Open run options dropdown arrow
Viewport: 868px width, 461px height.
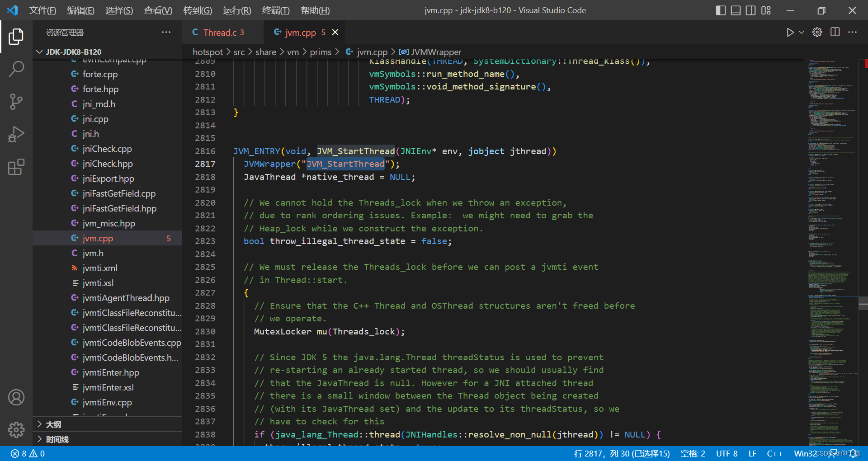pyautogui.click(x=802, y=33)
